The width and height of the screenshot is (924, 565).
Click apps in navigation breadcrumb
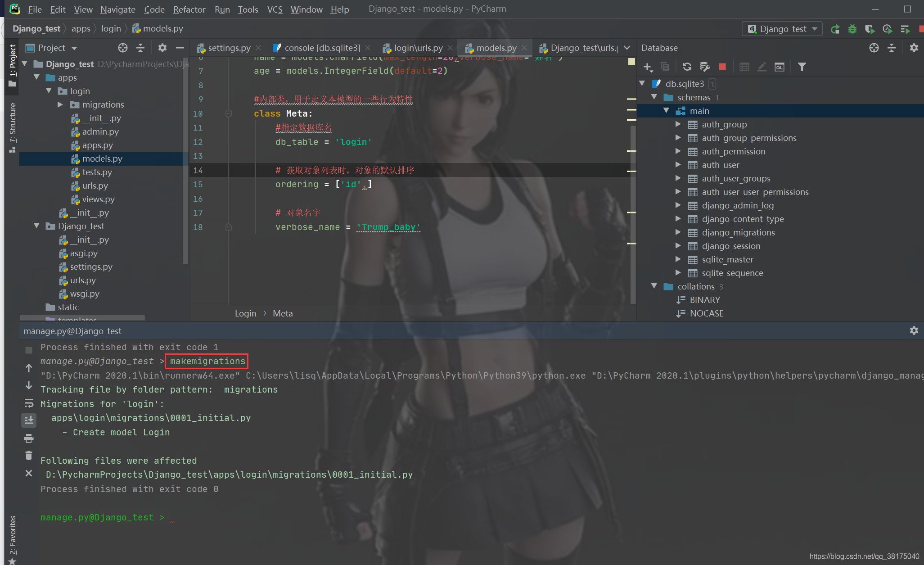tap(81, 28)
